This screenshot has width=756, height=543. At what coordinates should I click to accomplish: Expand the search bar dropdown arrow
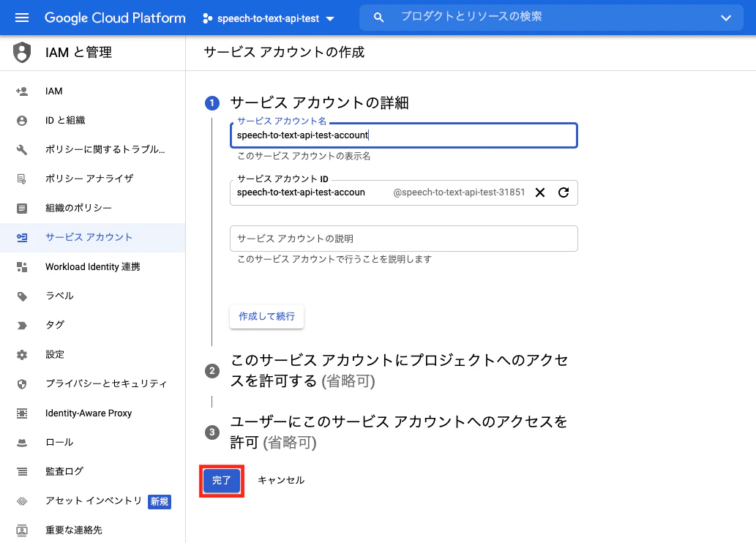click(x=725, y=18)
